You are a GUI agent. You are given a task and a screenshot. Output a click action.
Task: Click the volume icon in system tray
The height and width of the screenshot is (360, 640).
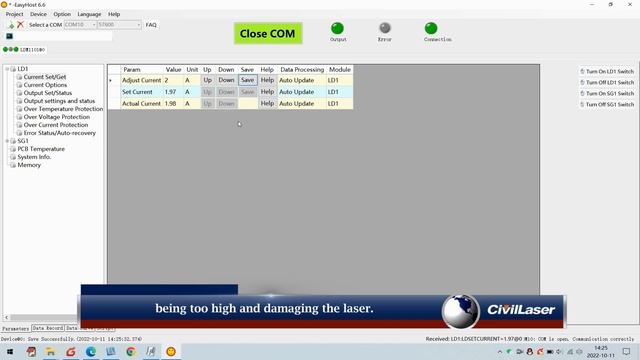559,351
